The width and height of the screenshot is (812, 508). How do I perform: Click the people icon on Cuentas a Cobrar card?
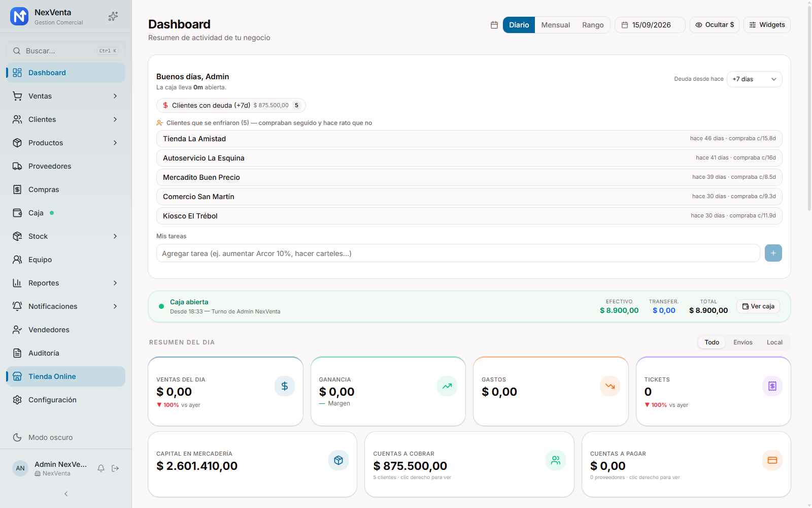(556, 460)
